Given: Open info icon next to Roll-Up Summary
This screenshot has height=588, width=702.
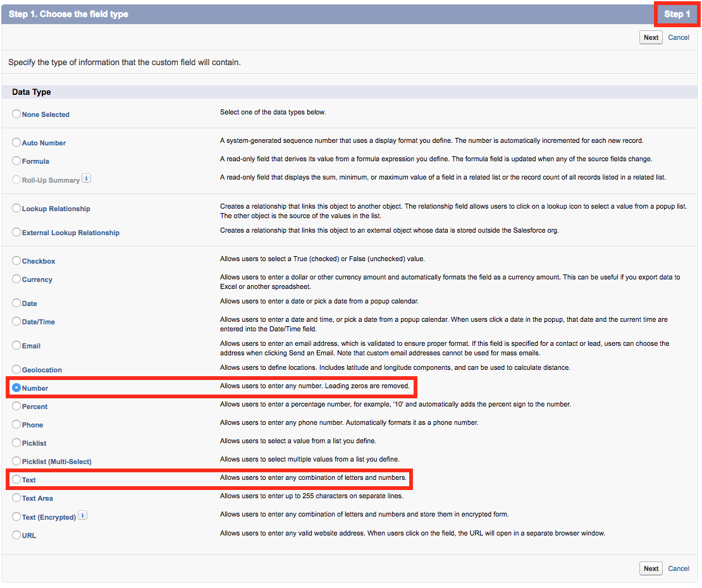Looking at the screenshot, I should pos(87,178).
